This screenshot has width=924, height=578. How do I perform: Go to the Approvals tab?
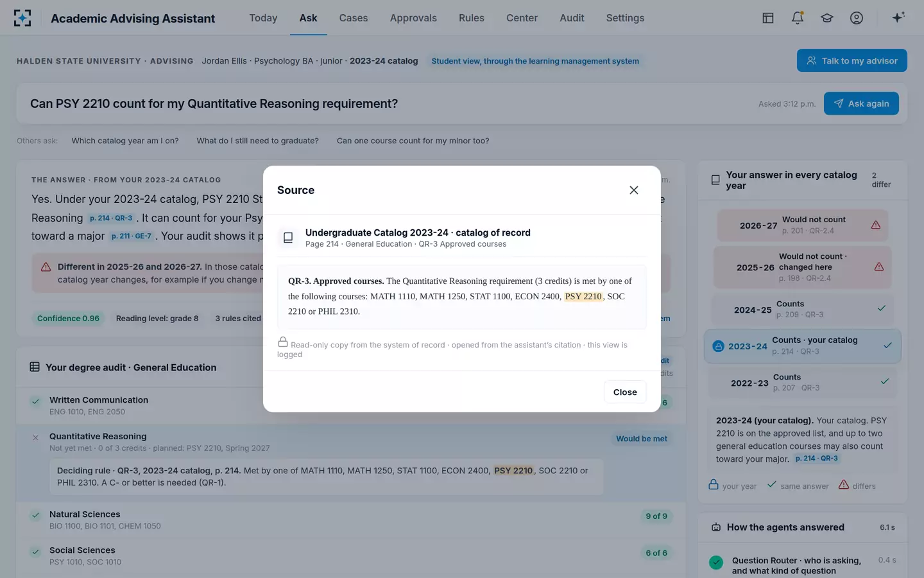coord(413,18)
